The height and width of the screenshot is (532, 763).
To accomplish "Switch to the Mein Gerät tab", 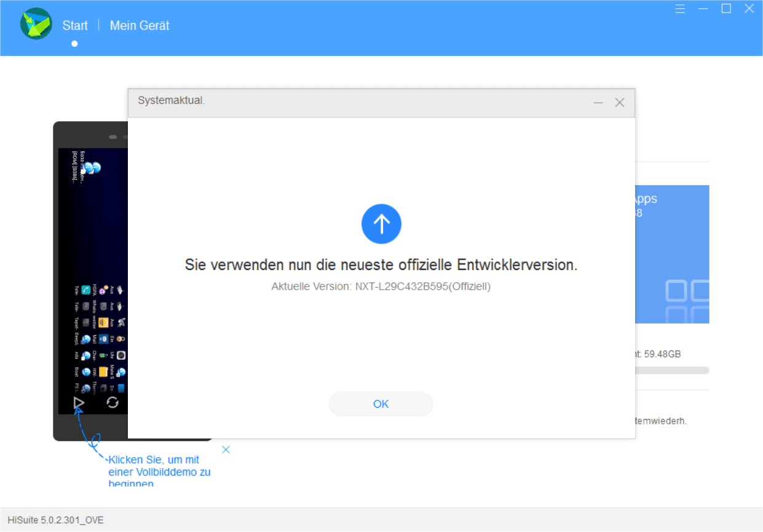I will [140, 26].
